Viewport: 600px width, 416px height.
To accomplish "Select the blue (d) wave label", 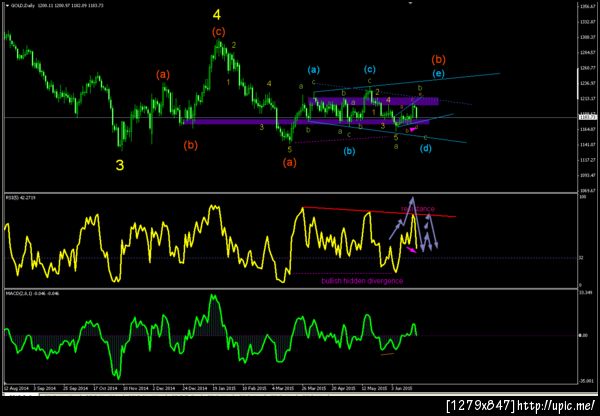I will [x=426, y=148].
